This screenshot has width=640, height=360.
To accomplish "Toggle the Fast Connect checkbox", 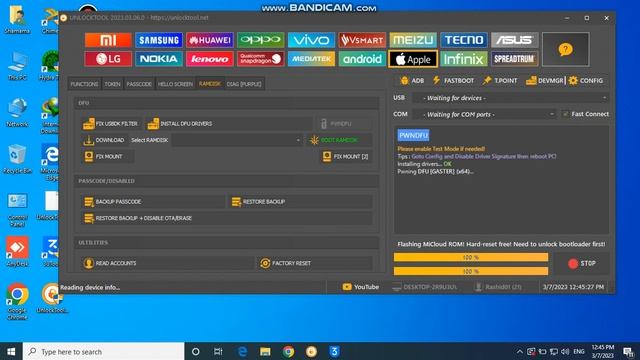I will [x=565, y=114].
